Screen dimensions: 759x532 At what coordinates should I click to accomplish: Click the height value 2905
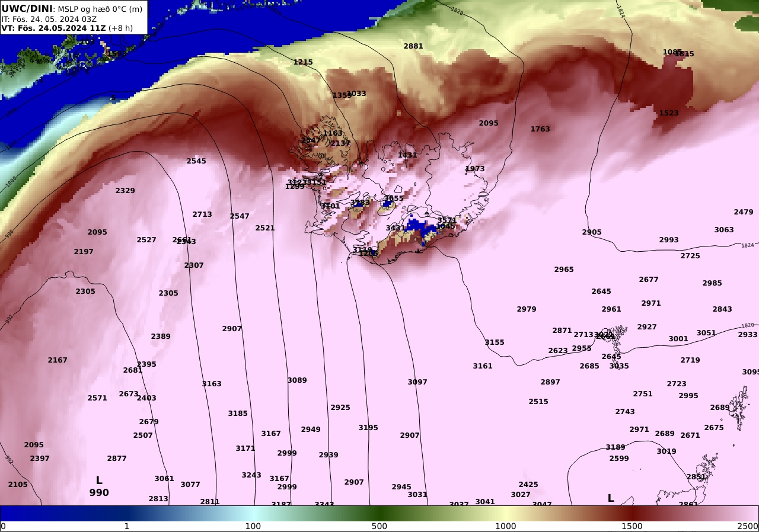click(592, 232)
